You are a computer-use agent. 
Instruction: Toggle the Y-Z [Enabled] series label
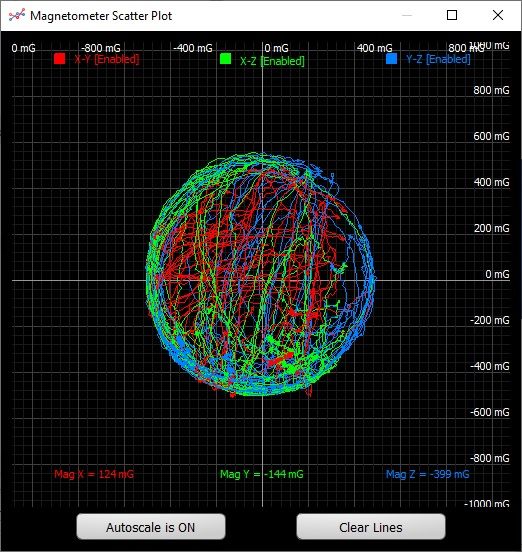click(x=438, y=59)
